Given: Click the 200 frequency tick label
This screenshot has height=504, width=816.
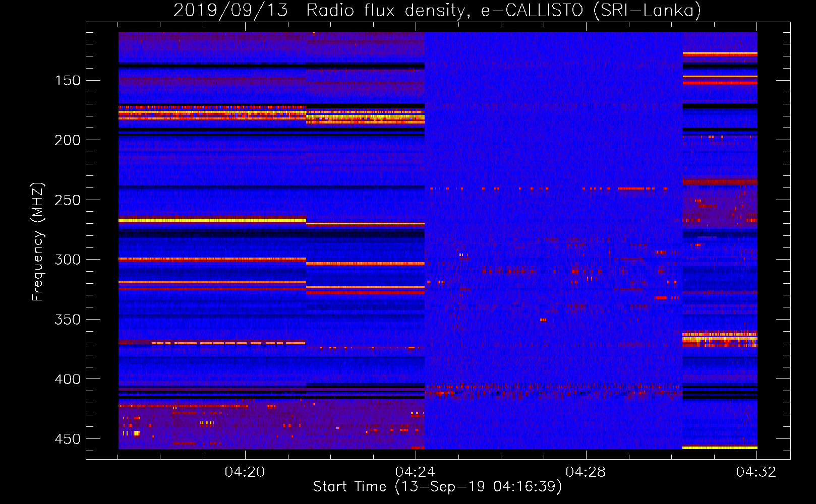Looking at the screenshot, I should tap(68, 140).
